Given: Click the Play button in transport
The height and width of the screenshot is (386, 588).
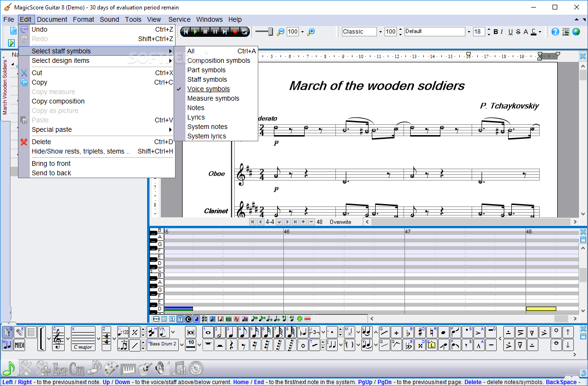Looking at the screenshot, I should (195, 32).
